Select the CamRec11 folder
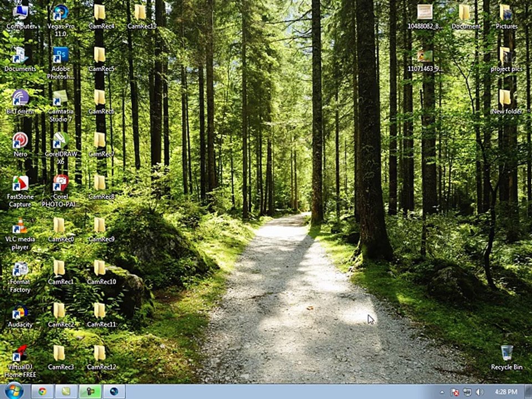Screen dimensions: 532x399 pyautogui.click(x=101, y=315)
